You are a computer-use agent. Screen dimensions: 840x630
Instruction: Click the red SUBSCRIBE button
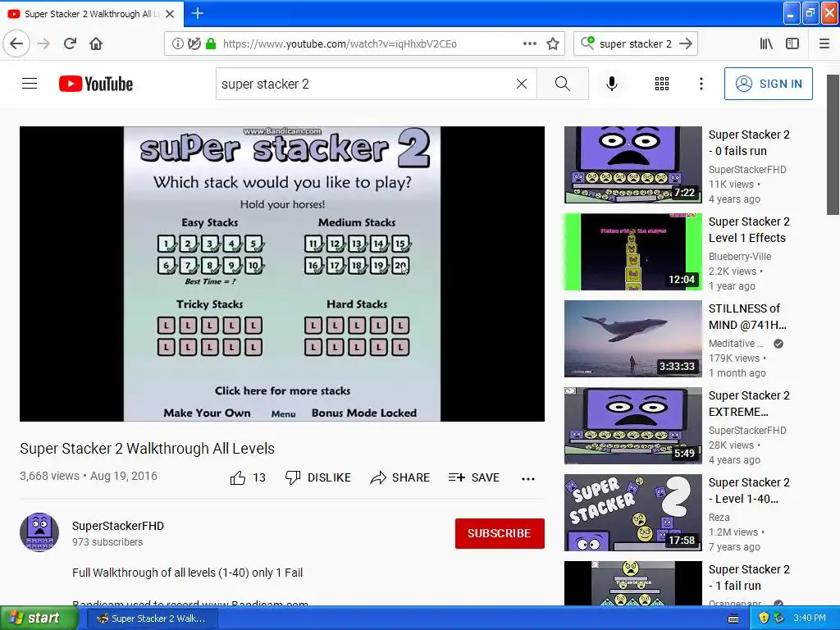tap(500, 533)
